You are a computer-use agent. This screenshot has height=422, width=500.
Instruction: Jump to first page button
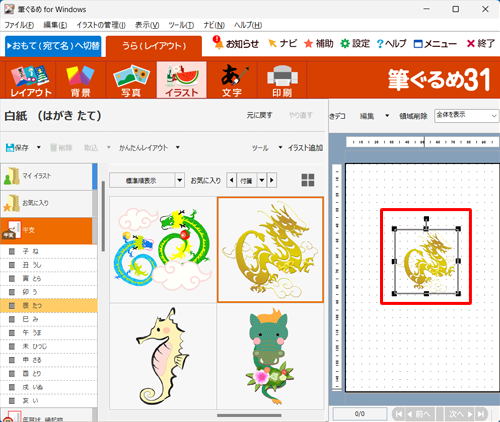click(398, 414)
